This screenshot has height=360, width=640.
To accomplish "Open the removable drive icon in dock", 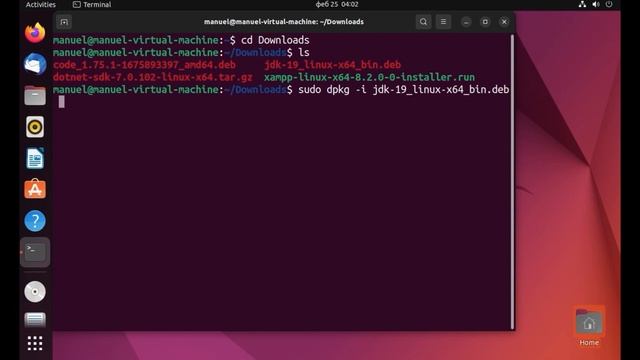I will (x=35, y=320).
